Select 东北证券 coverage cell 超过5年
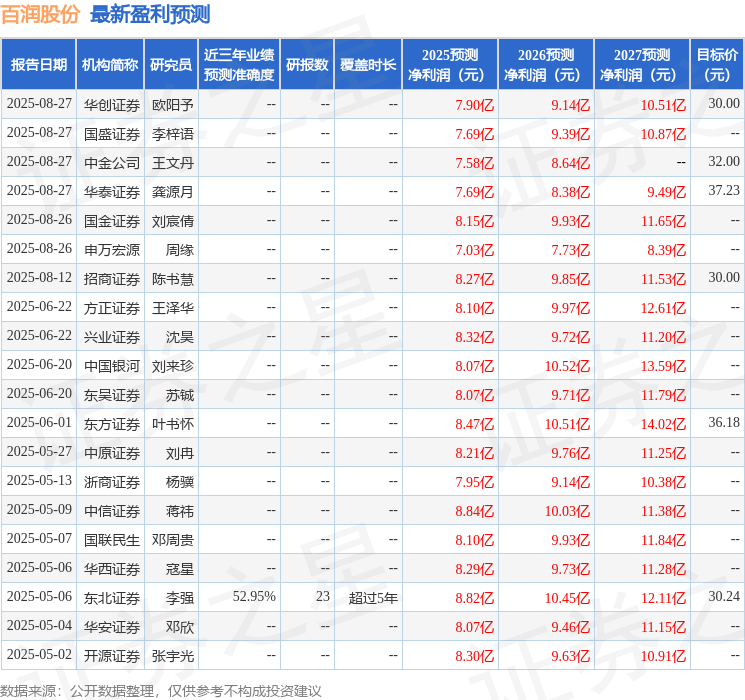Viewport: 745px width, 700px height. click(x=373, y=598)
